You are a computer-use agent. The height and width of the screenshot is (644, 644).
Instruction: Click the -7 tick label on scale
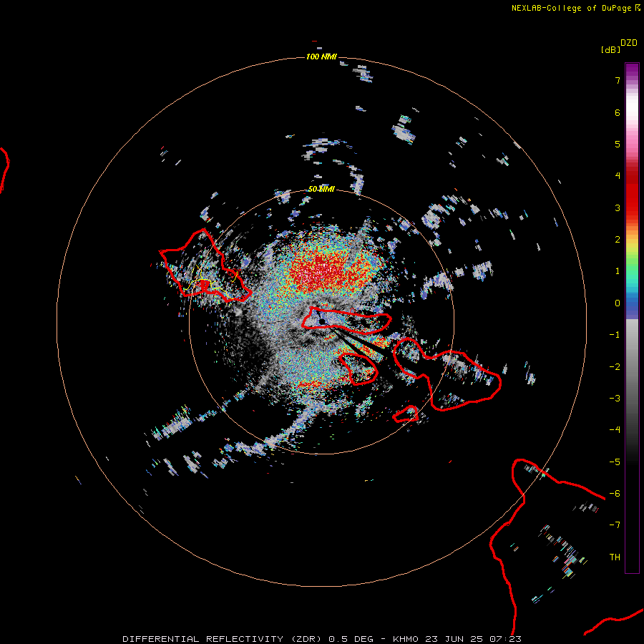(615, 525)
